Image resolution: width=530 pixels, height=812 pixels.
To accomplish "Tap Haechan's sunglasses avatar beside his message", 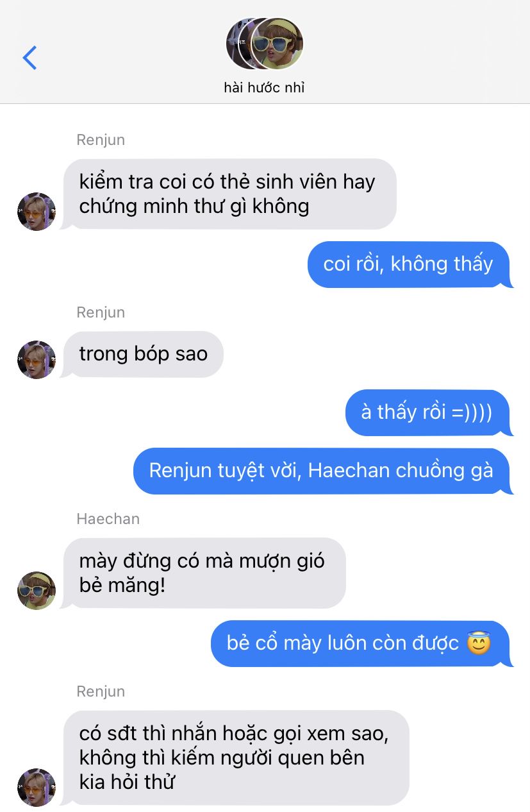I will [x=37, y=591].
